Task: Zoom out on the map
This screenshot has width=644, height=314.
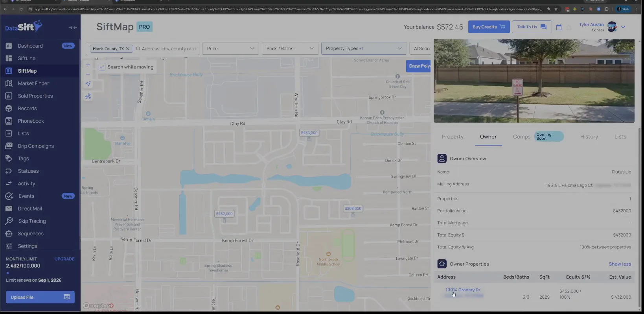Action: tap(88, 74)
